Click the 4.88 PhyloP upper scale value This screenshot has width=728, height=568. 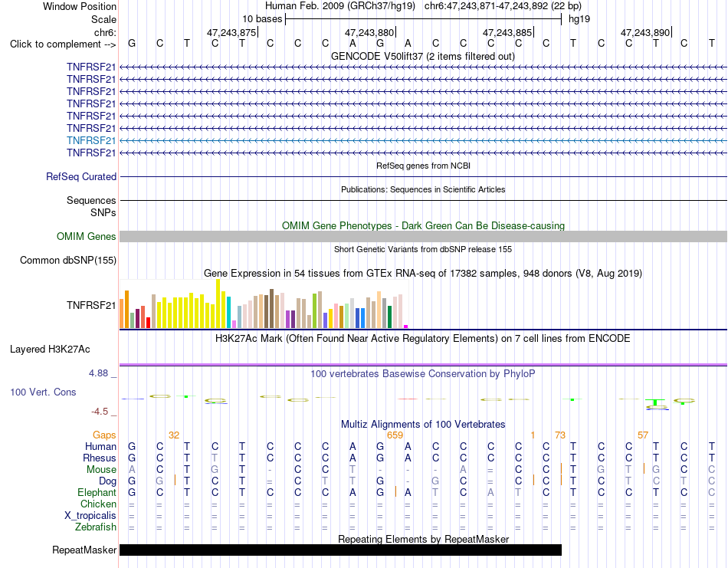click(98, 373)
